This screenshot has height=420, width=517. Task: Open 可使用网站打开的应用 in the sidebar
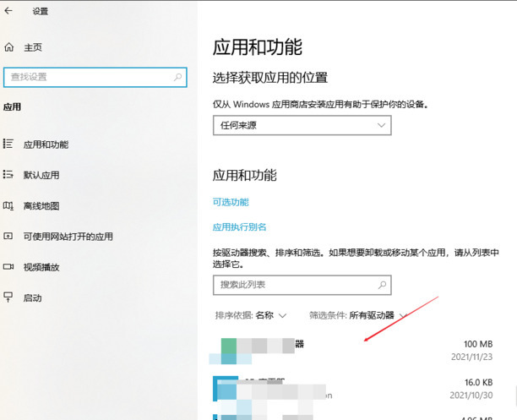68,237
